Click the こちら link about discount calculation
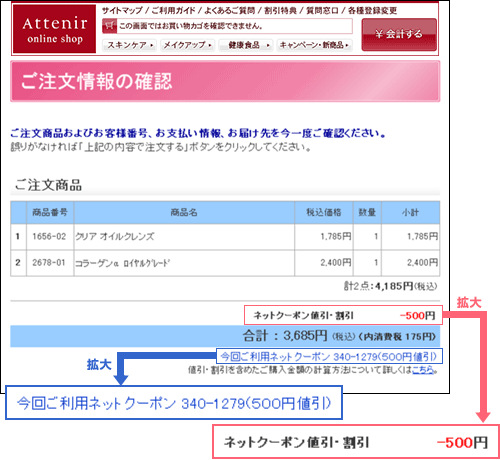The width and height of the screenshot is (500, 460). 423,370
